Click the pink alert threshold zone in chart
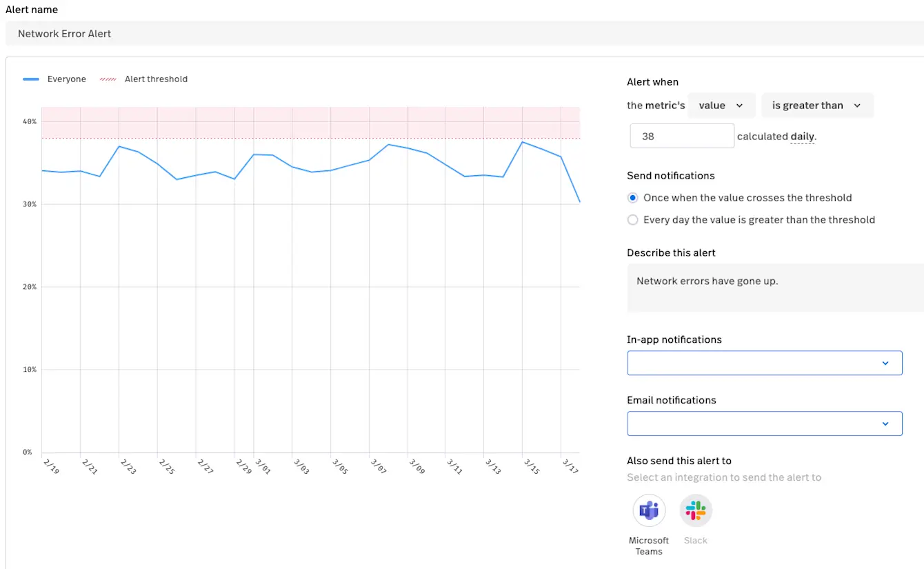Screen dimensions: 924x569 click(x=310, y=123)
